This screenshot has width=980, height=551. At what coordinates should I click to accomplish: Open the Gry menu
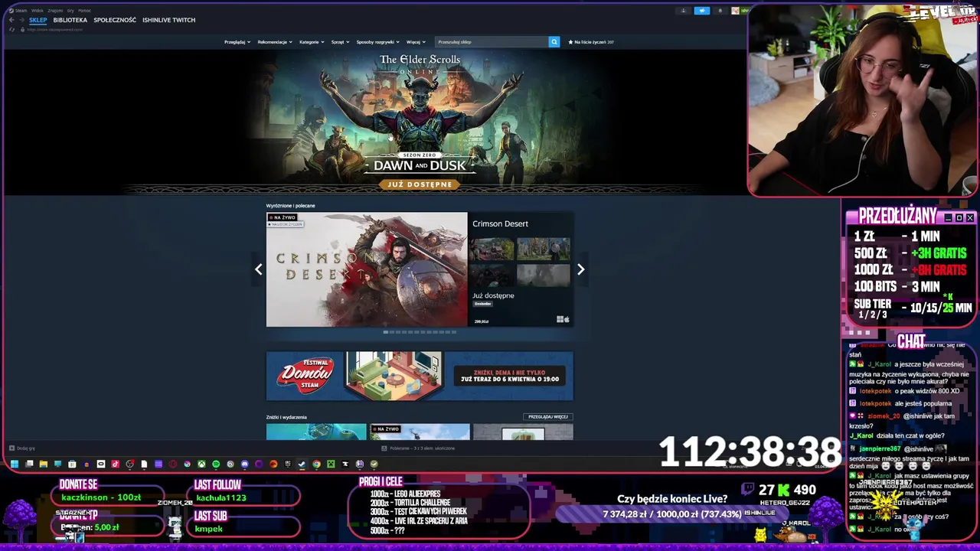70,11
